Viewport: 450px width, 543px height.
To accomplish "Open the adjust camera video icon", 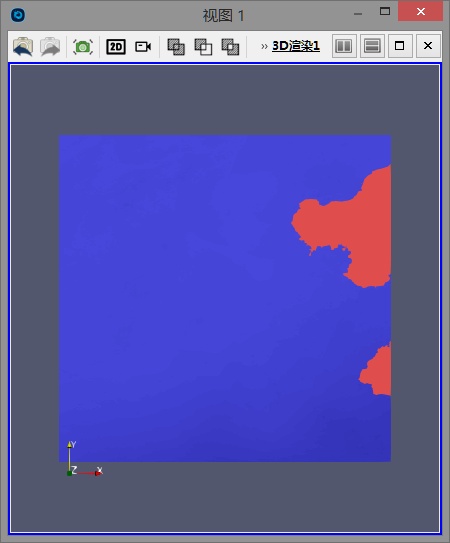I will (x=143, y=46).
